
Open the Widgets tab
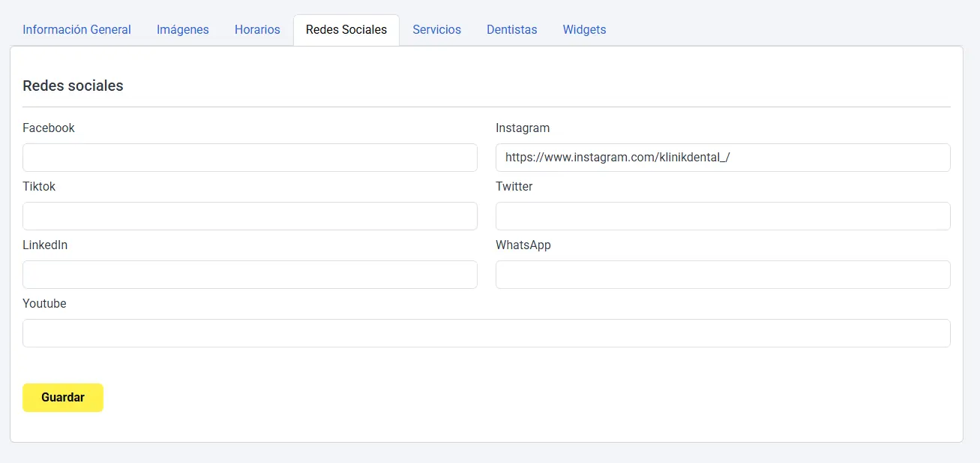[584, 30]
